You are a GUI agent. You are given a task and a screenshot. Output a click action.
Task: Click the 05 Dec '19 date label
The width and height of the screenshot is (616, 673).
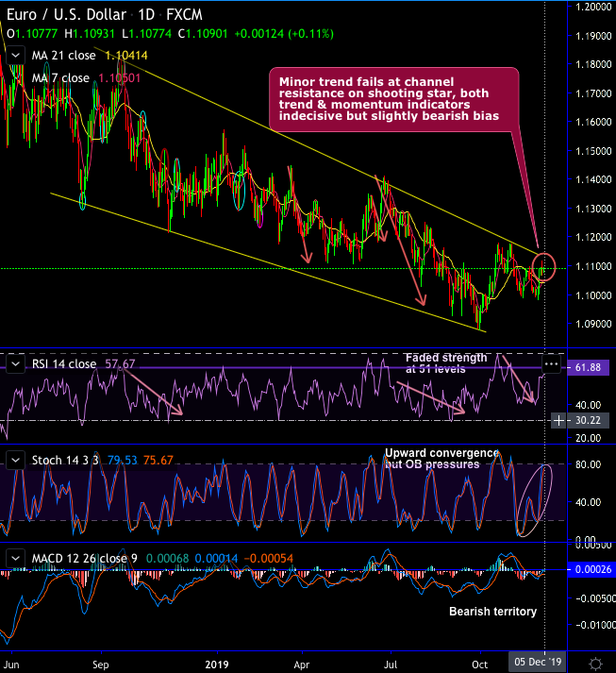538,662
